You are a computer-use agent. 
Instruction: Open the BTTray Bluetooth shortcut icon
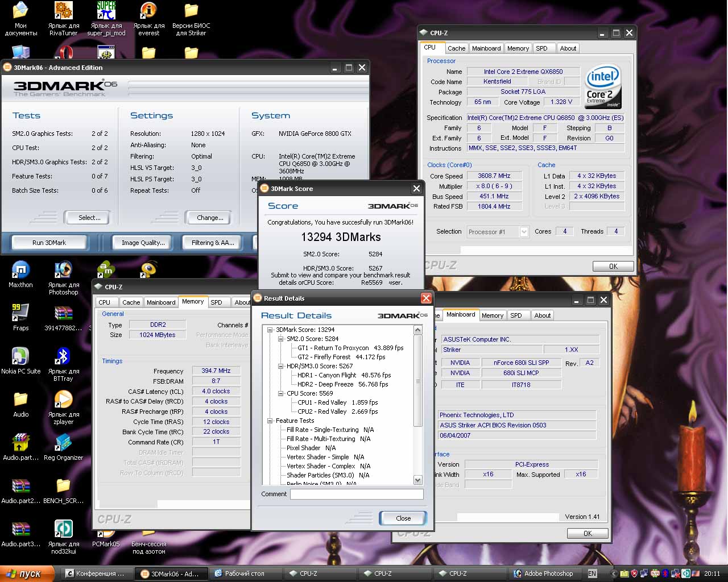(x=63, y=364)
